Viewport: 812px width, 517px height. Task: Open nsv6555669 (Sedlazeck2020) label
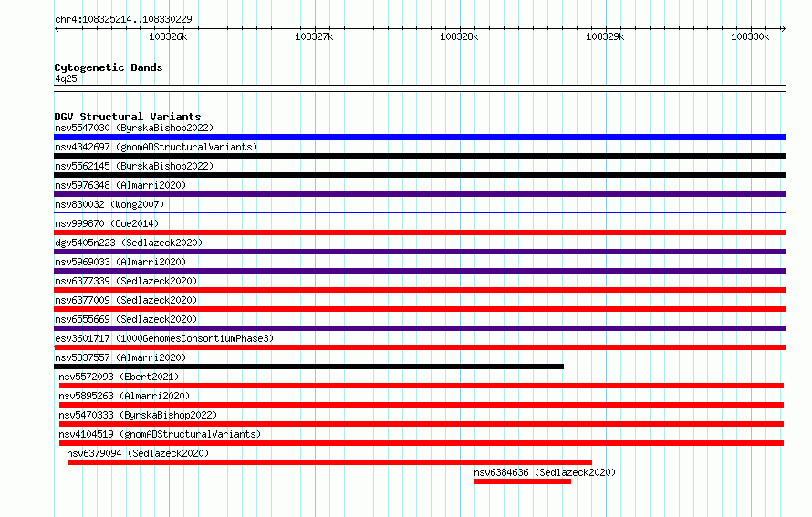(x=126, y=319)
